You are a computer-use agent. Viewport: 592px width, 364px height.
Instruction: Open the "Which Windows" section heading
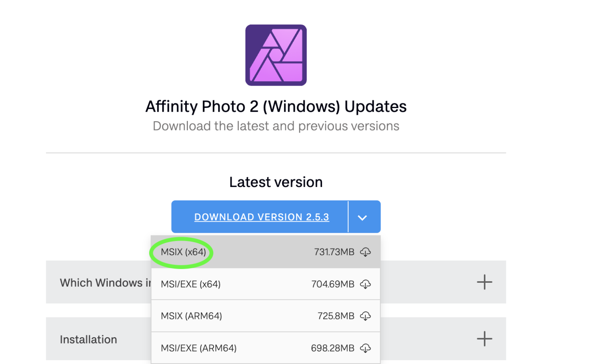(x=105, y=283)
